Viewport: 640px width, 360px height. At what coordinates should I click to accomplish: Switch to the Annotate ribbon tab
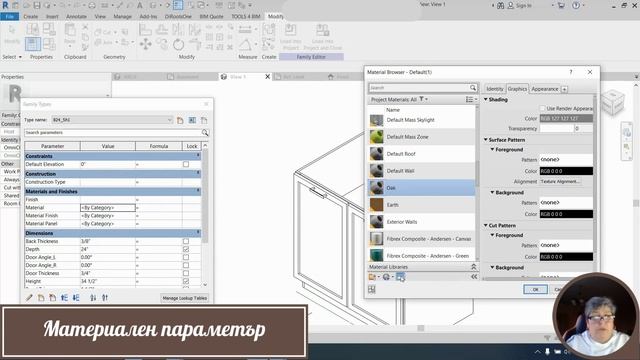pos(76,16)
